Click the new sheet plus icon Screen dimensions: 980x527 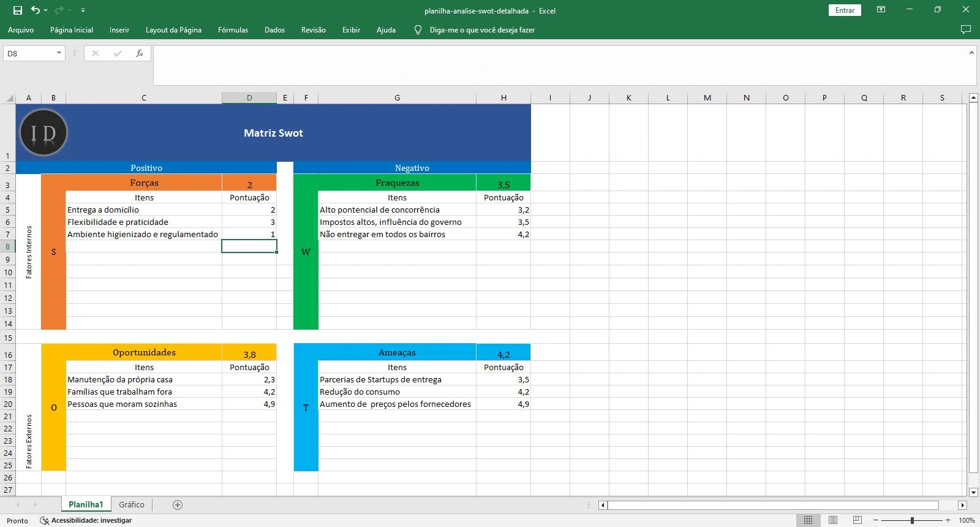coord(178,505)
